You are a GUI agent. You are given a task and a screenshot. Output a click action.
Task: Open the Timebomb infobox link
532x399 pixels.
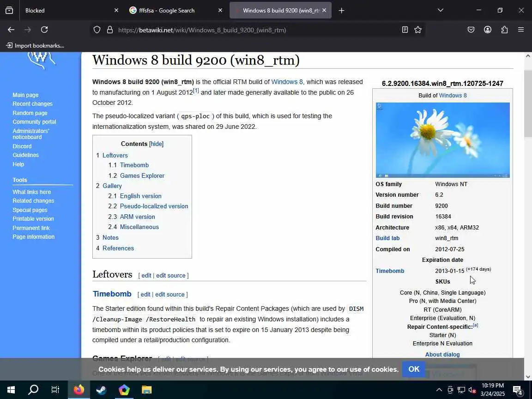(x=390, y=271)
